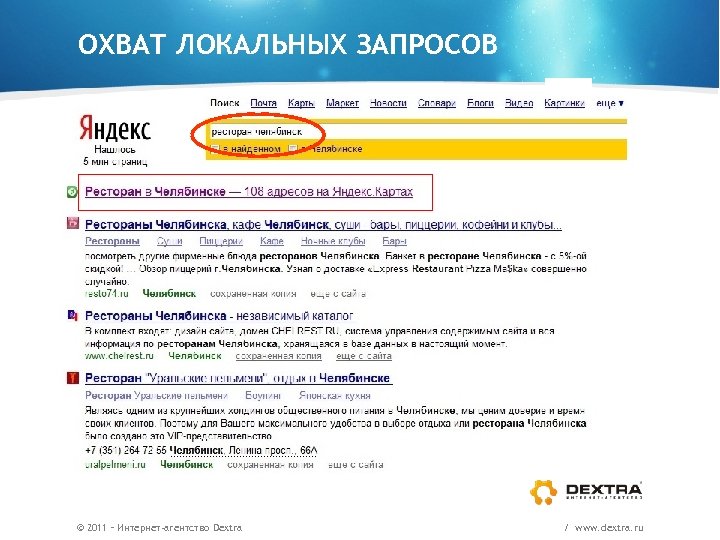Open 'Ресторан в Челябинске — 108 адресов' result
This screenshot has width=720, height=540.
coord(249,191)
